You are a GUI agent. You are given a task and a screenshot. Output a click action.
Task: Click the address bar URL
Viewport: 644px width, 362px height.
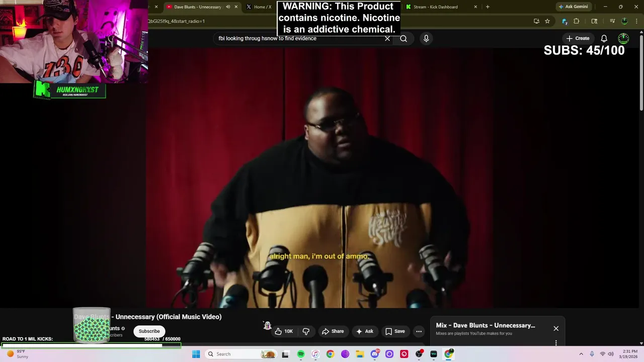coord(176,21)
